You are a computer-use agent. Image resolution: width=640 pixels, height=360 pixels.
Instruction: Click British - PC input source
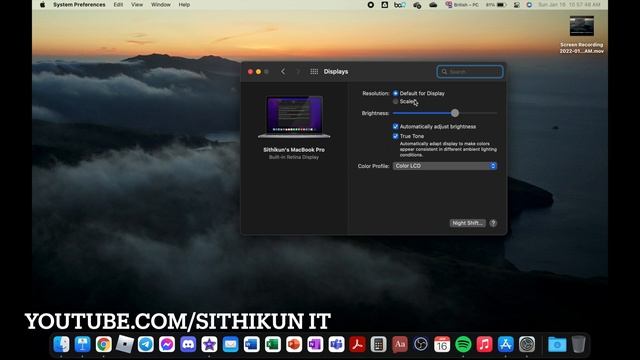[x=462, y=4]
